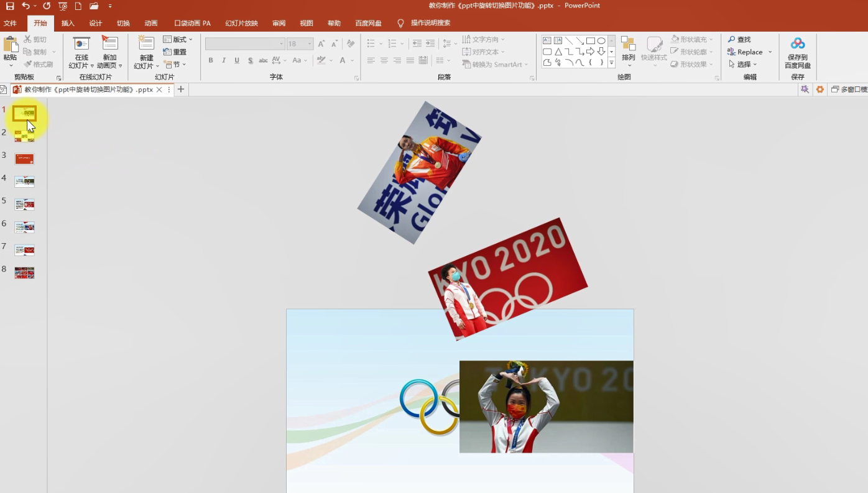Pick the triangle shape
Image resolution: width=868 pixels, height=493 pixels.
(558, 52)
